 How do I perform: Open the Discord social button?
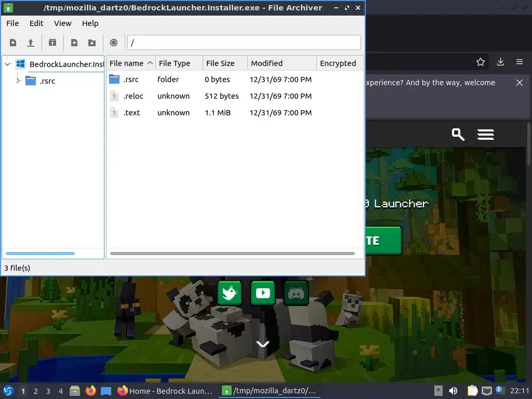tap(296, 293)
